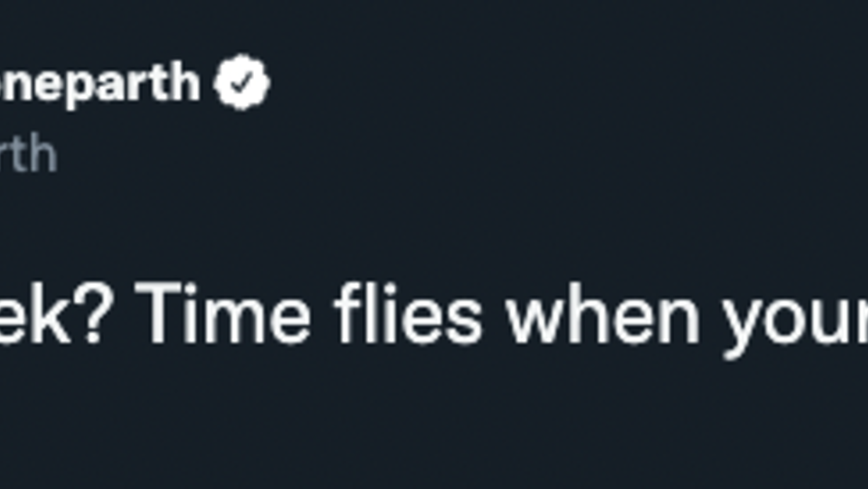This screenshot has height=489, width=868.
Task: Open the profile via gray username handle
Action: pos(28,153)
